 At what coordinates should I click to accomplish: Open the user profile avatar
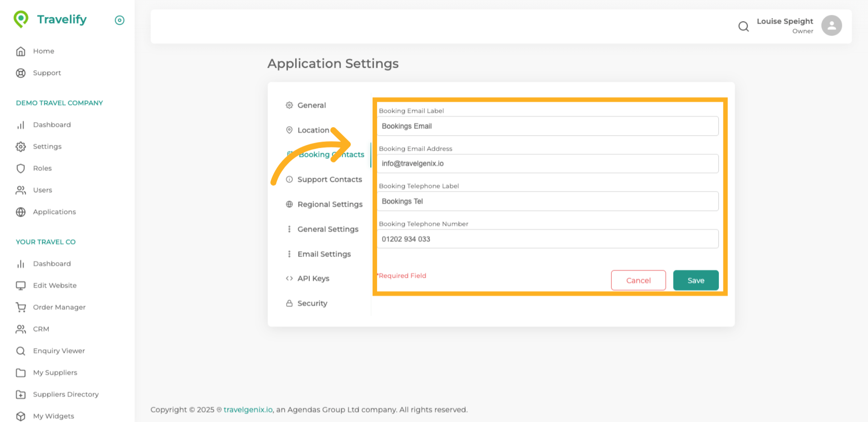pos(831,26)
